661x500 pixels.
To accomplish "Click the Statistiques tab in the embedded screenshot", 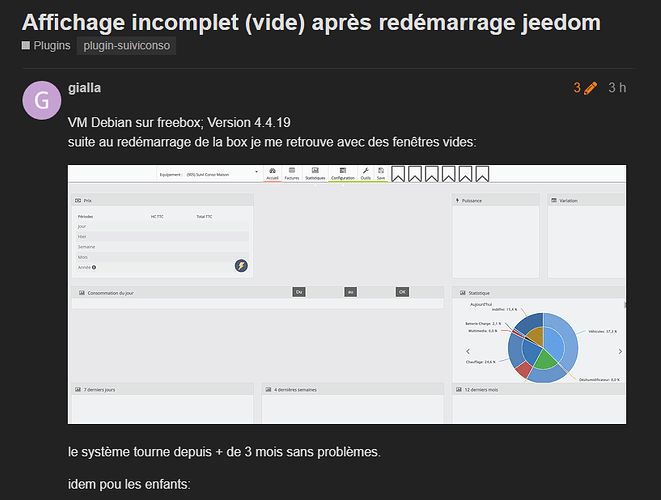I will point(315,174).
